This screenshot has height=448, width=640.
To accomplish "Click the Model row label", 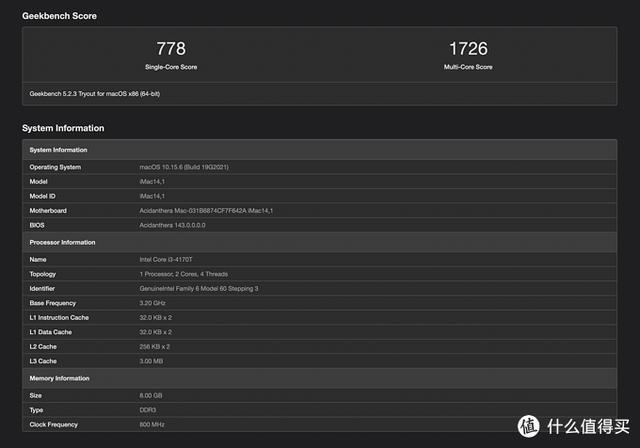I will 38,182.
